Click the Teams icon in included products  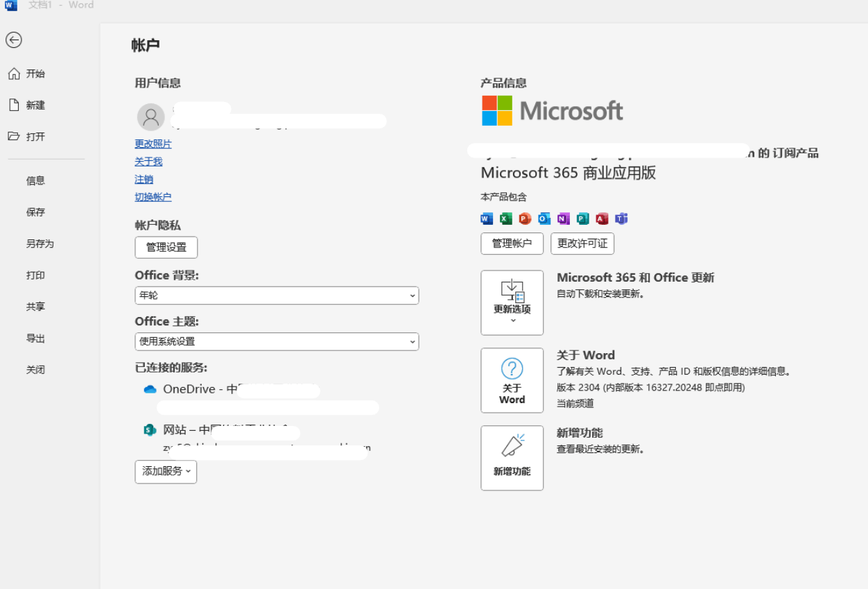[x=621, y=219]
